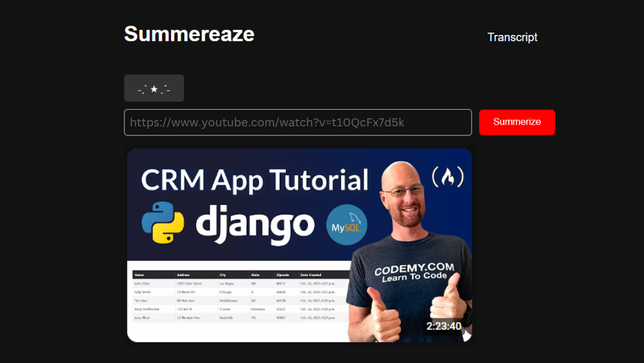Click the sparkle star button

[x=154, y=88]
